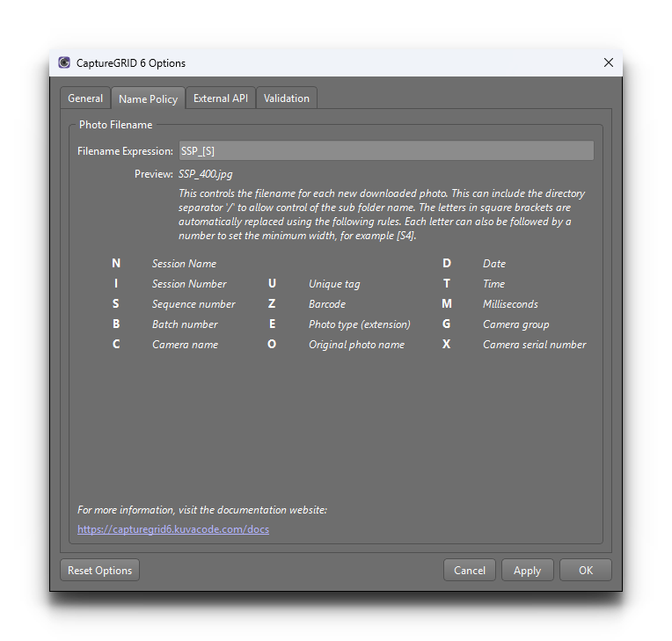Click the 'Session Number' label
This screenshot has width=672, height=641.
pyautogui.click(x=189, y=284)
